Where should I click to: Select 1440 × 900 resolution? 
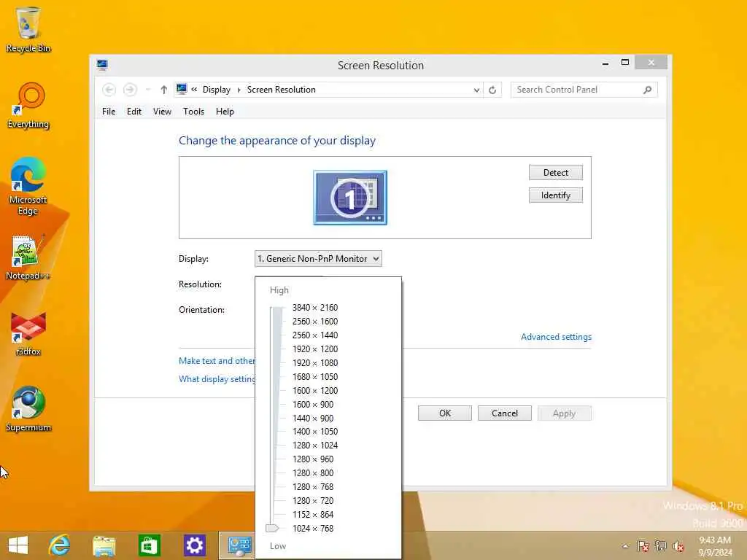(313, 418)
